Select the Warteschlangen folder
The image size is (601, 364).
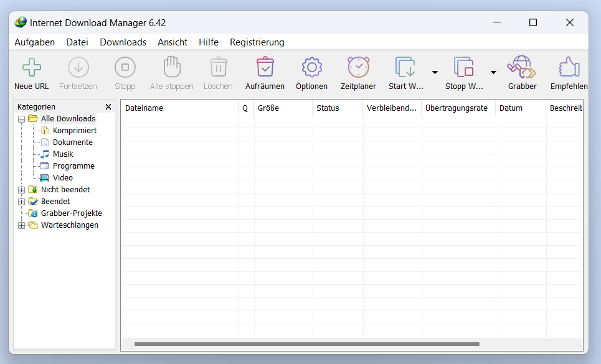(x=70, y=225)
